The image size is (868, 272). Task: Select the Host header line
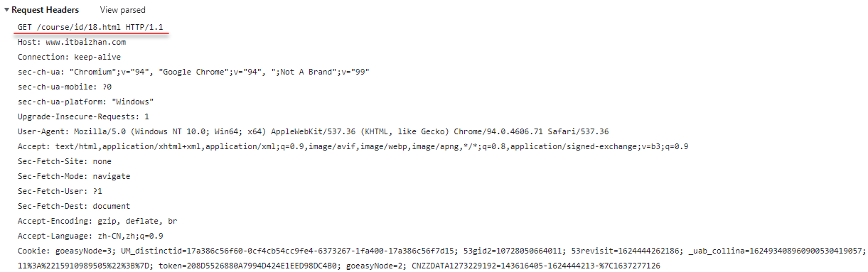click(x=72, y=43)
